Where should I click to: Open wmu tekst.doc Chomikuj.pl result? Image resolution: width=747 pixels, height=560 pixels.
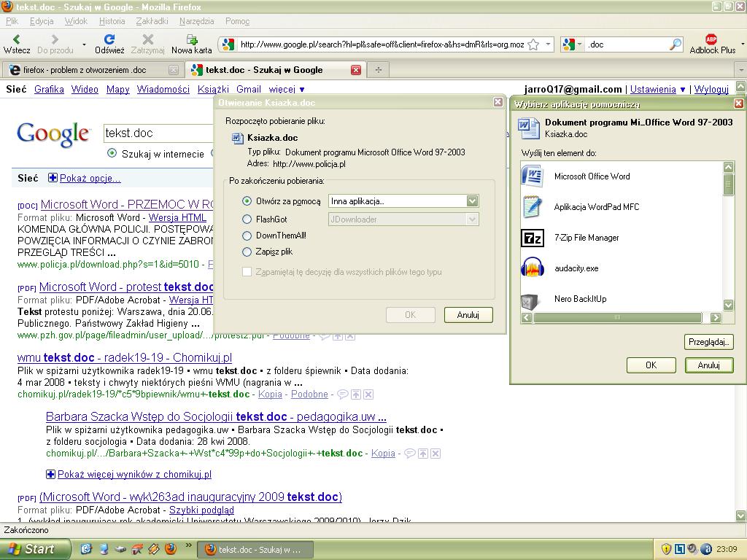[124, 357]
